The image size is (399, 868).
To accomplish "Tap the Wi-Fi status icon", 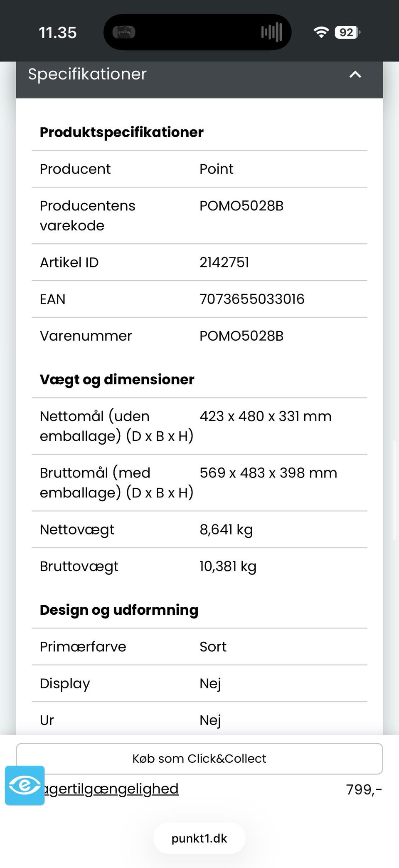I will [321, 32].
